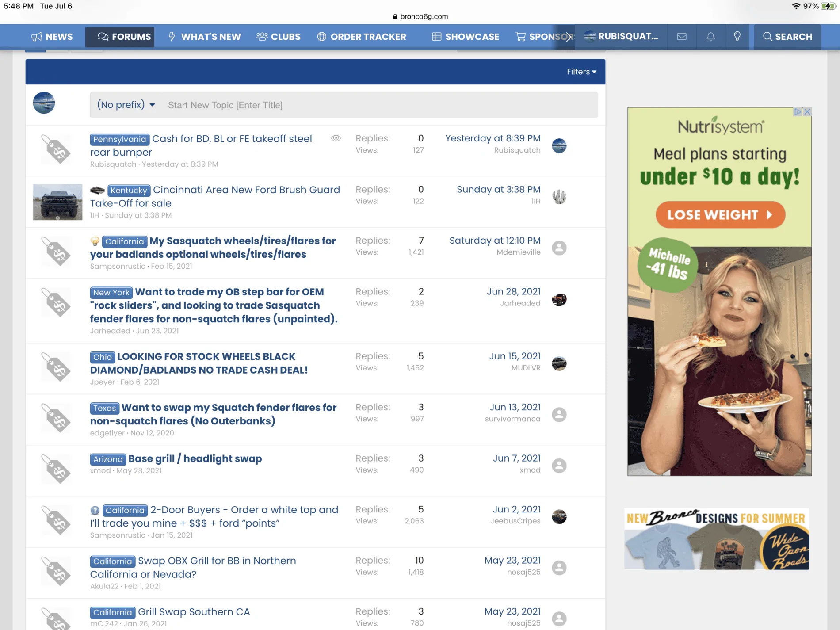Filter by the Arizona prefix tag
The height and width of the screenshot is (630, 840).
tap(108, 459)
